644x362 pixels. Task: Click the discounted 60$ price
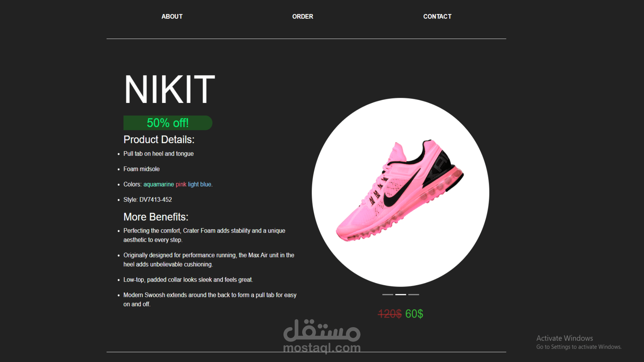pos(414,314)
